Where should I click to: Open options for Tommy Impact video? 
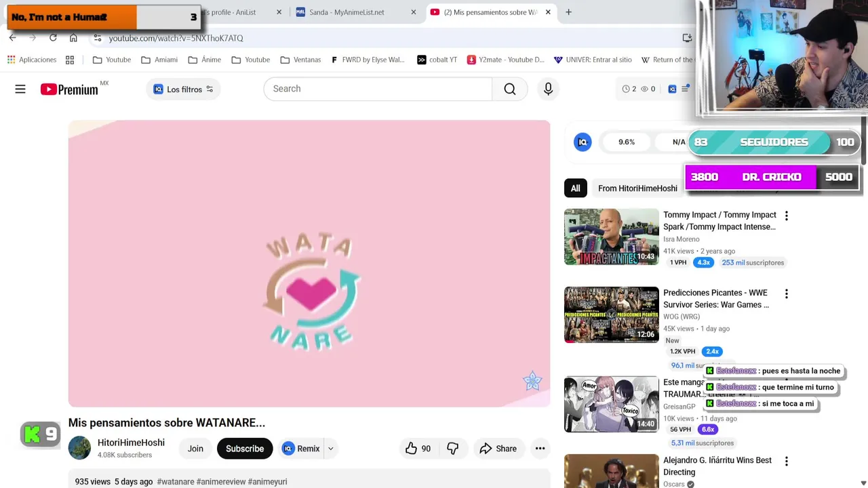[786, 216]
